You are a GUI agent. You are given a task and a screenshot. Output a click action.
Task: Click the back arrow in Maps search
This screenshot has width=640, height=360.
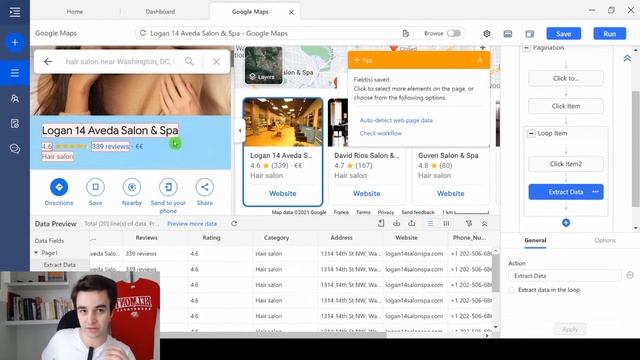(48, 62)
